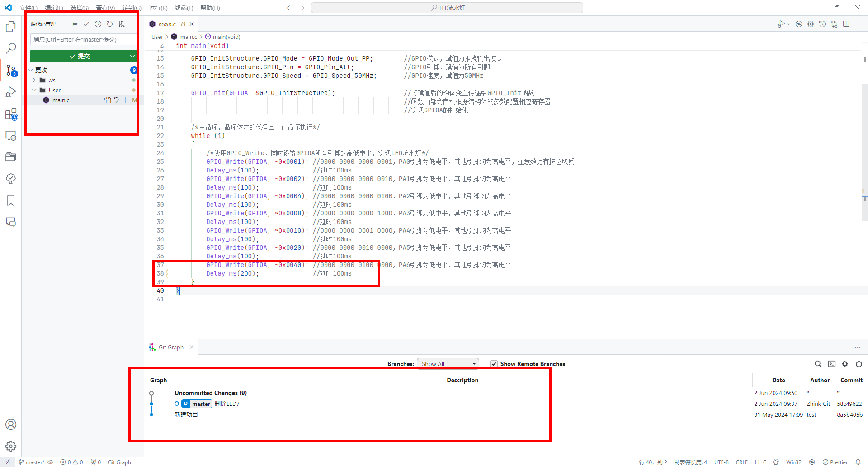
Task: Discard changes to main.c
Action: (116, 100)
